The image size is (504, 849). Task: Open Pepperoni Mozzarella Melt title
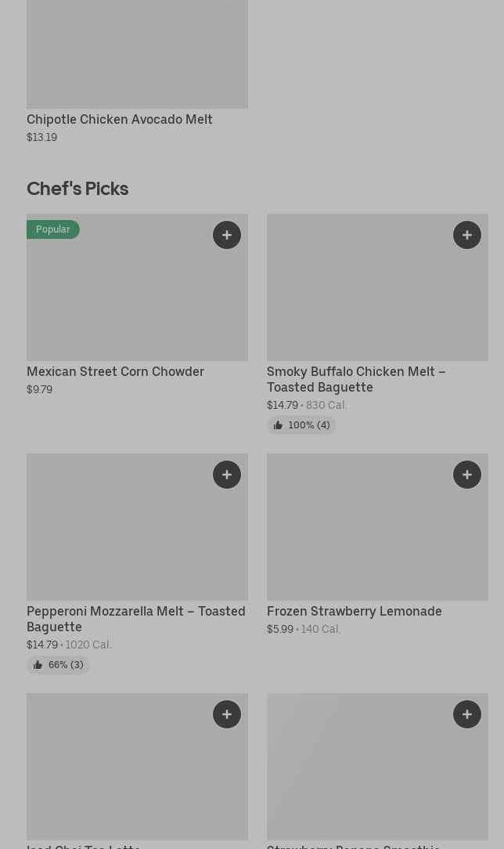[136, 619]
